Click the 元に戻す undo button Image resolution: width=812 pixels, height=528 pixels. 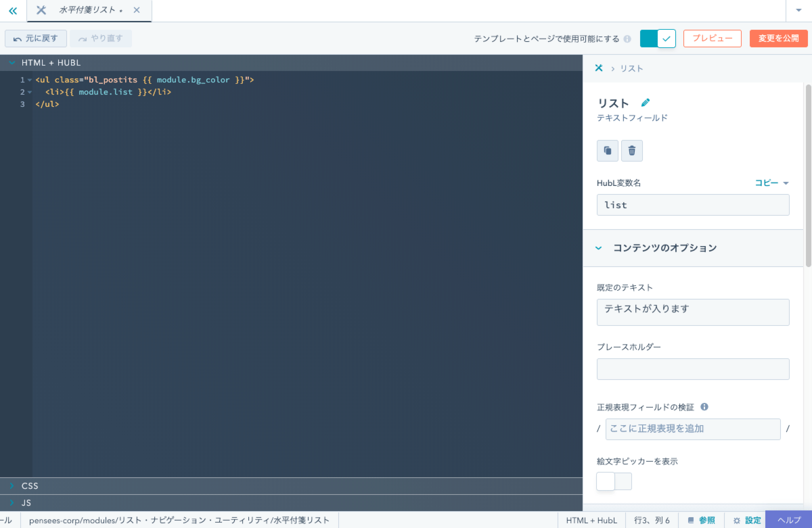36,39
